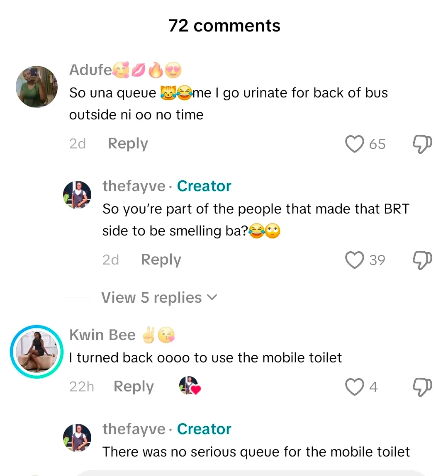Open thefayve username on the BRT reply
This screenshot has width=448, height=476.
pyautogui.click(x=134, y=186)
